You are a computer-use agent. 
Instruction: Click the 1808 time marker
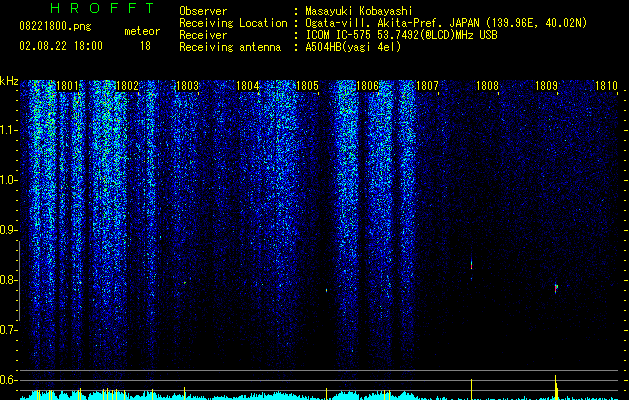(x=487, y=86)
